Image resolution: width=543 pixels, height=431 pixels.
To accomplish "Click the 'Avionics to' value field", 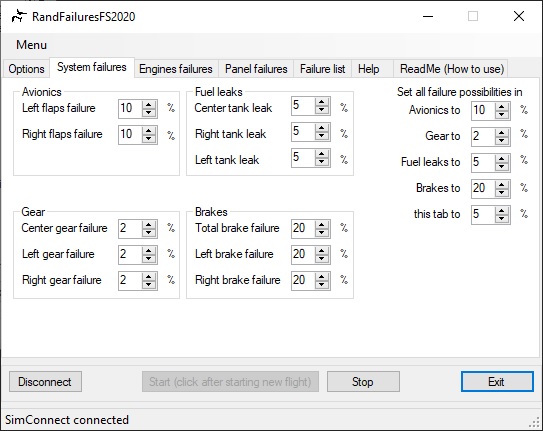I will (483, 111).
